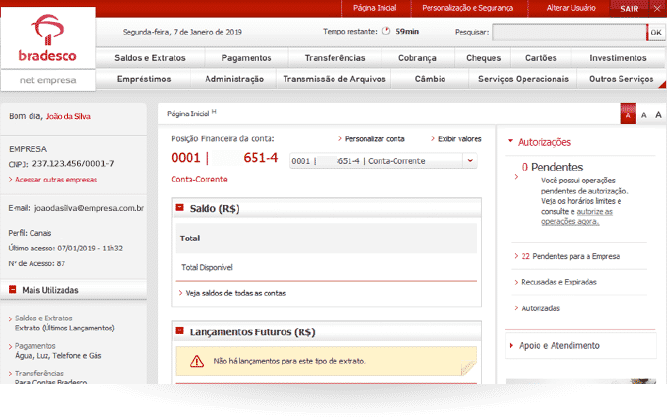Go to Página Inicial in top bar

click(374, 8)
